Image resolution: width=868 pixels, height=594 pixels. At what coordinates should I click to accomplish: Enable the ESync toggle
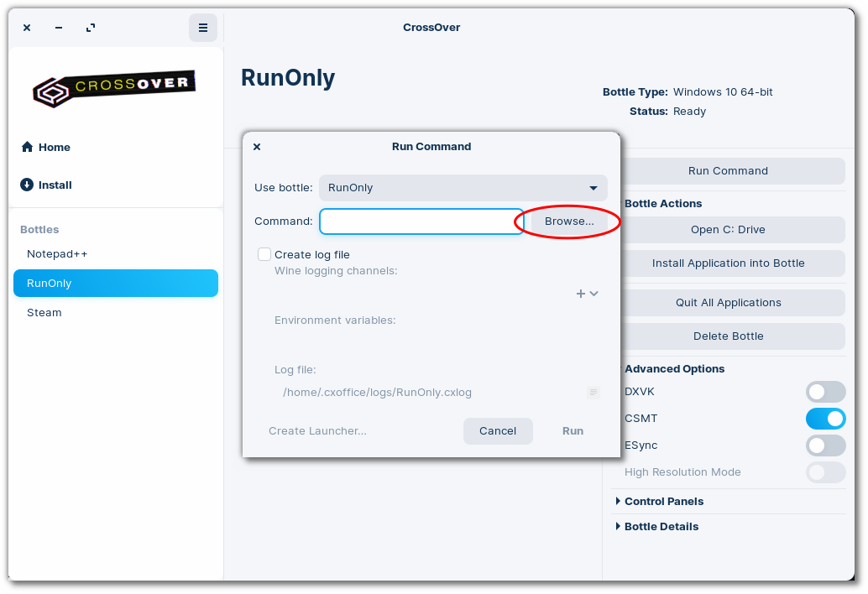tap(825, 445)
